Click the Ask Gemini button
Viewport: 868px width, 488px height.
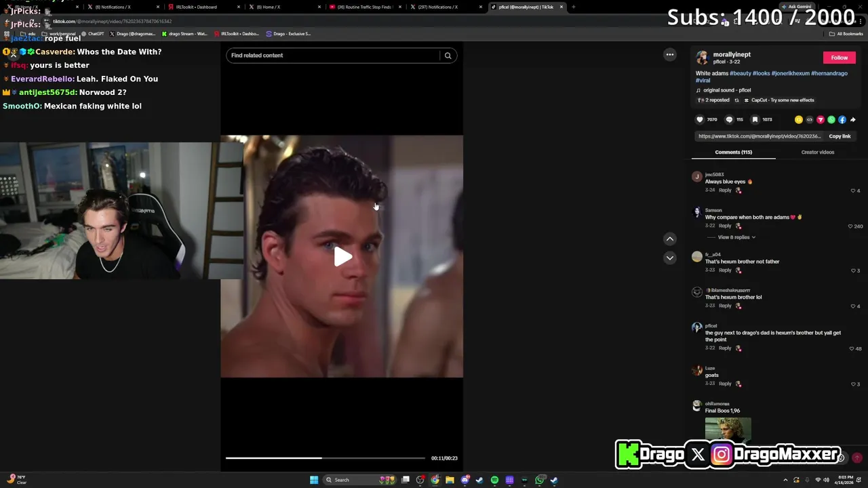795,7
